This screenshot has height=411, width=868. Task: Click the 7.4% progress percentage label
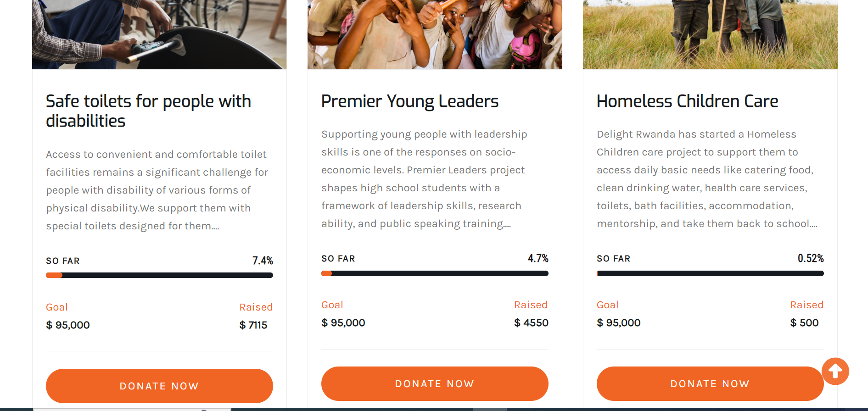(x=263, y=261)
